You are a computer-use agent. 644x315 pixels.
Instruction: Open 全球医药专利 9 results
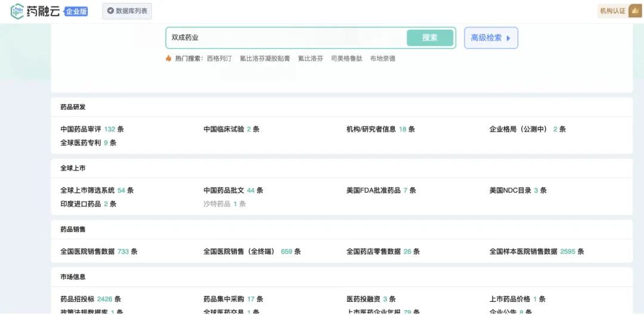pyautogui.click(x=88, y=143)
